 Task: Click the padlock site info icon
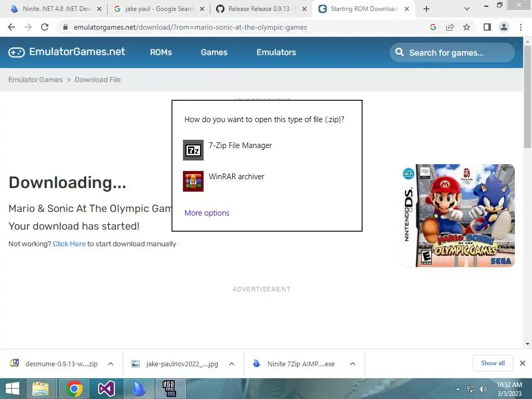tap(65, 27)
